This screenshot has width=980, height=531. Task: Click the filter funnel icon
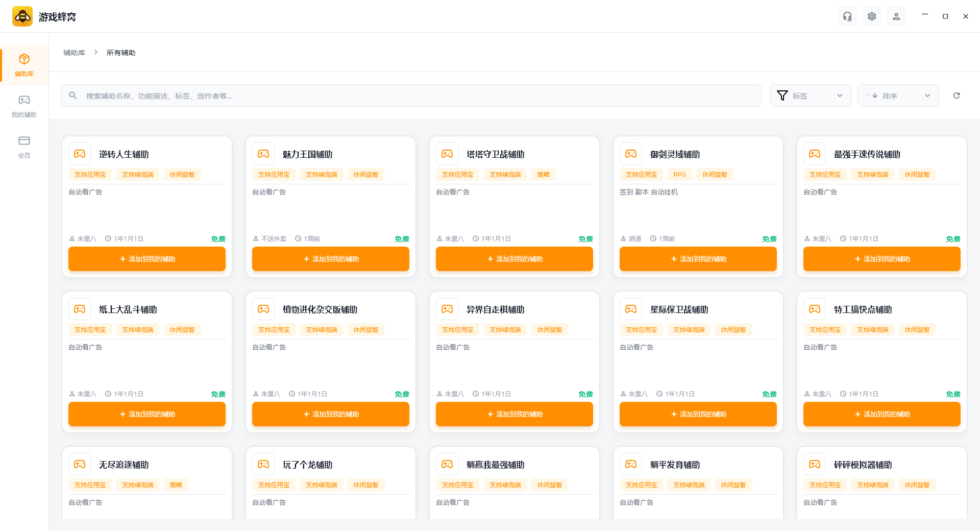(782, 95)
